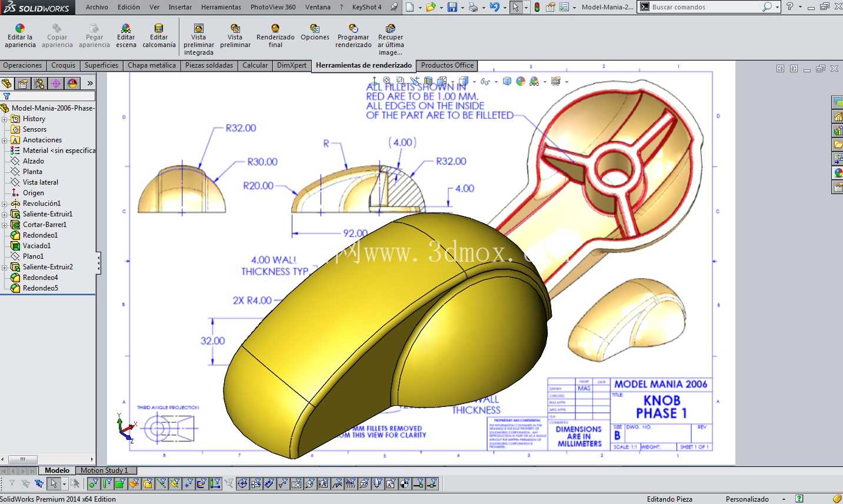Expand more manager tabs chevron
Viewport: 843px width, 504px height.
click(x=90, y=84)
